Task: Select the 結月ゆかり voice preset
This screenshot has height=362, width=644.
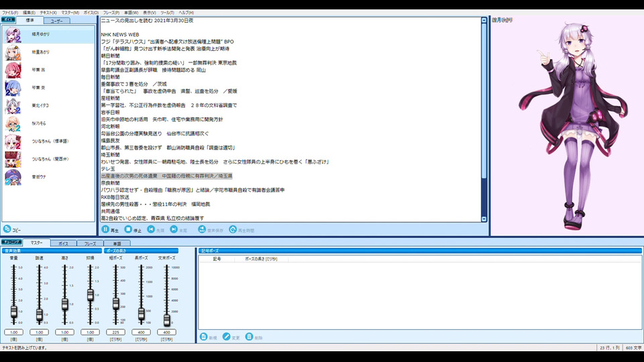Action: click(x=48, y=34)
